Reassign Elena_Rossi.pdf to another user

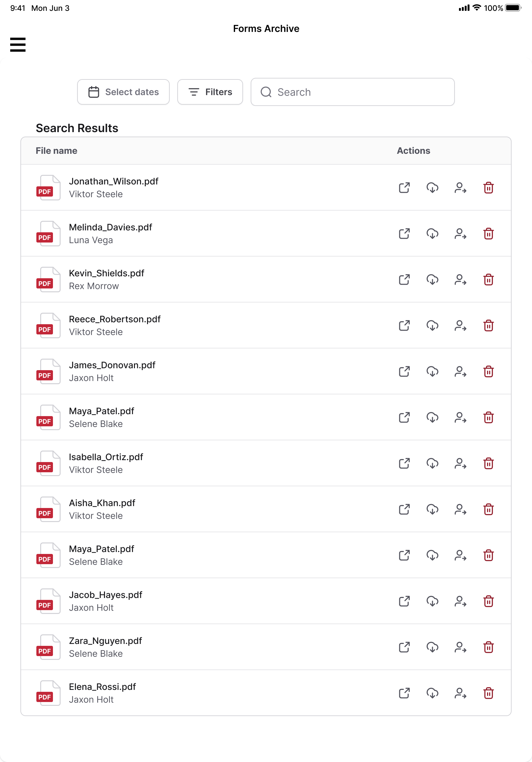[x=460, y=693]
